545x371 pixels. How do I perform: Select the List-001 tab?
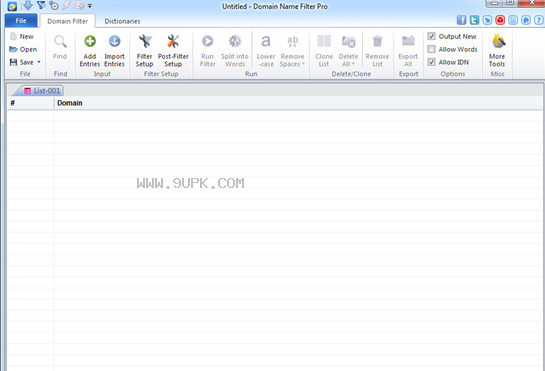[x=42, y=91]
